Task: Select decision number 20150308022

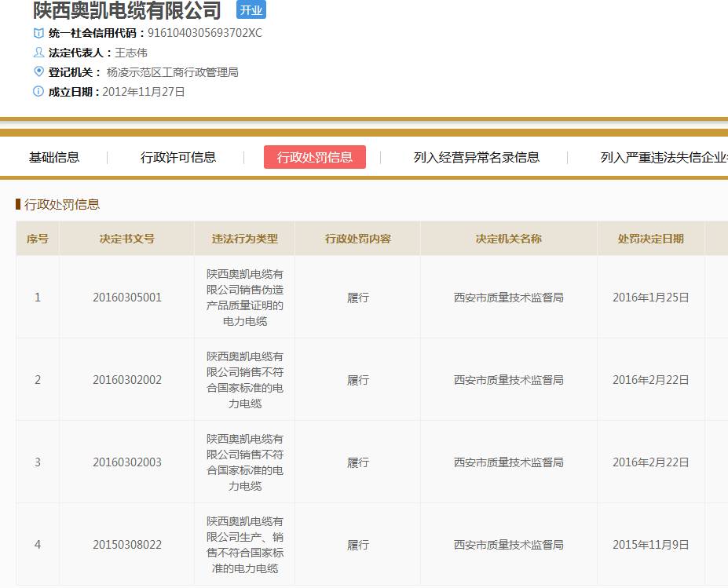Action: (x=127, y=544)
